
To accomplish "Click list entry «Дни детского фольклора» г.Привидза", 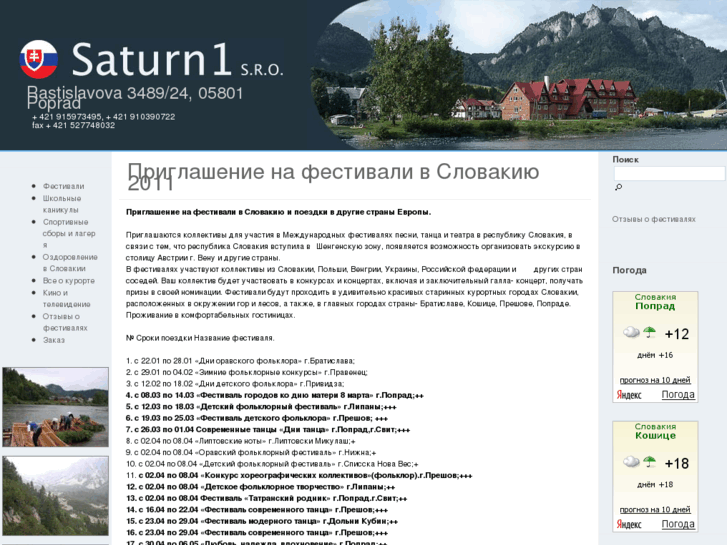I will pos(235,384).
